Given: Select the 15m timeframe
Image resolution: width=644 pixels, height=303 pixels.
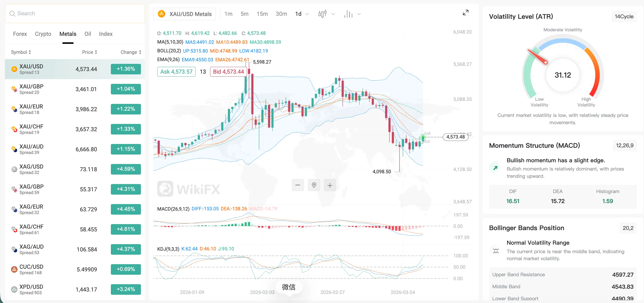Looking at the screenshot, I should tap(262, 14).
